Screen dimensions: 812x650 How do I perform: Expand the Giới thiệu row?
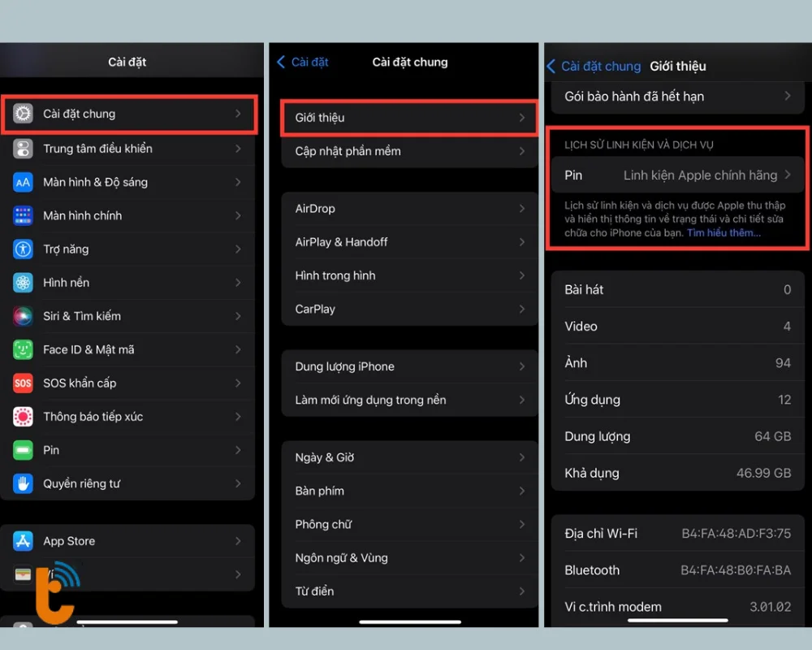tap(408, 117)
